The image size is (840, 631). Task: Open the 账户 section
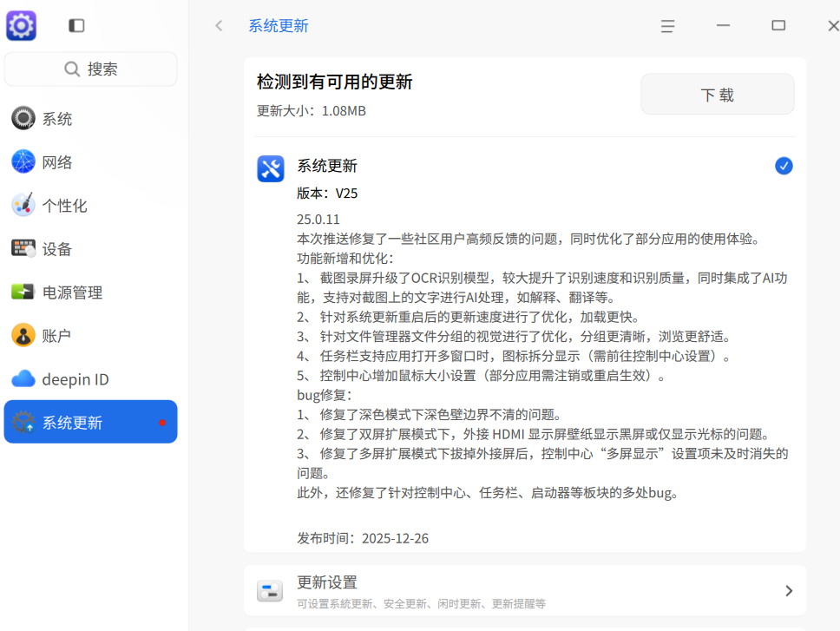click(x=90, y=335)
